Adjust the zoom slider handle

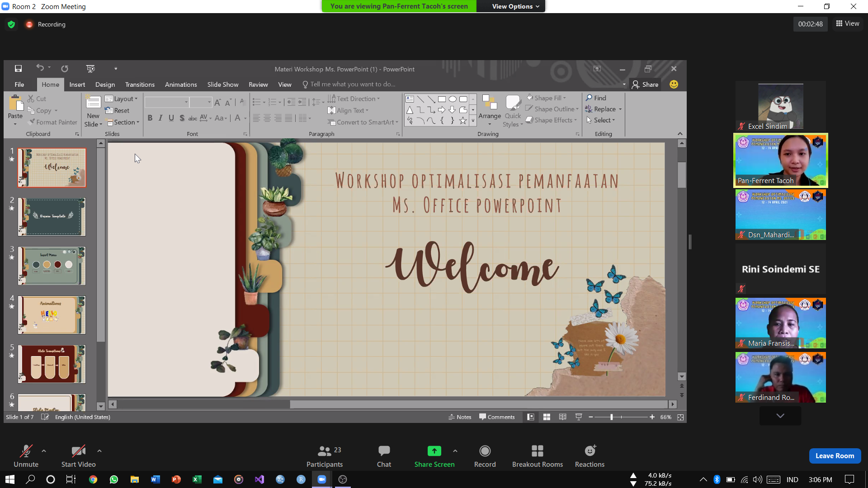coord(611,417)
